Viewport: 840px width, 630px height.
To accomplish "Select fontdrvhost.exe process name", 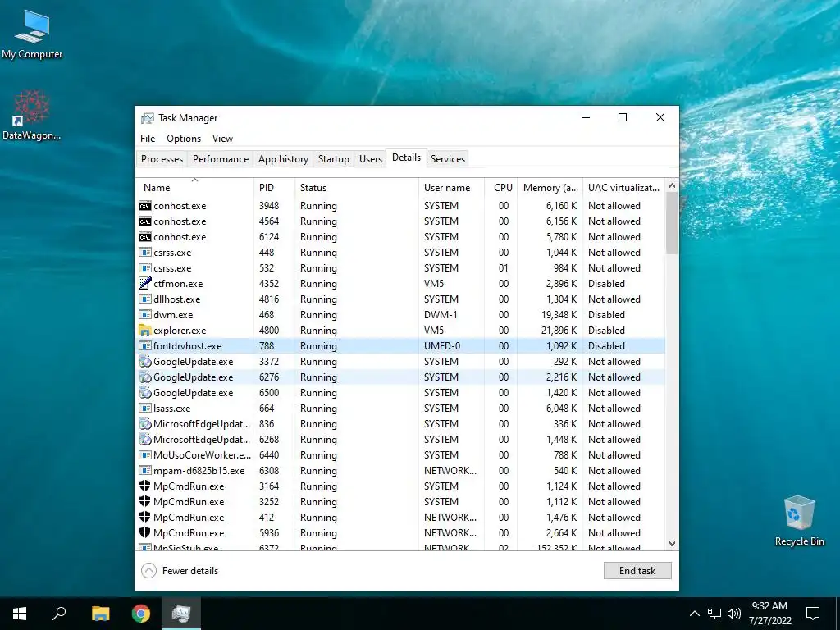I will coord(188,346).
